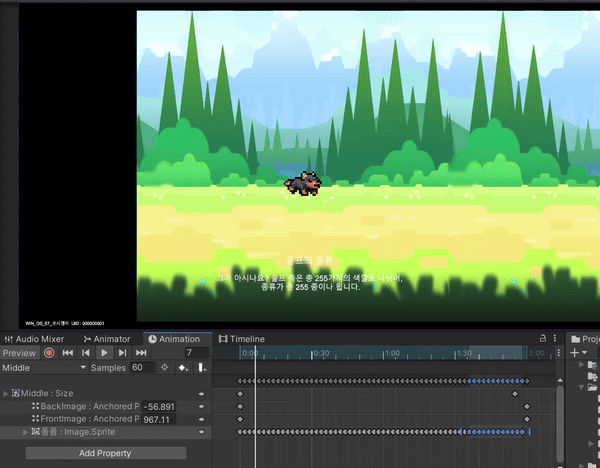Click the Samples value field showing 60
Image resolution: width=600 pixels, height=468 pixels.
pyautogui.click(x=142, y=368)
